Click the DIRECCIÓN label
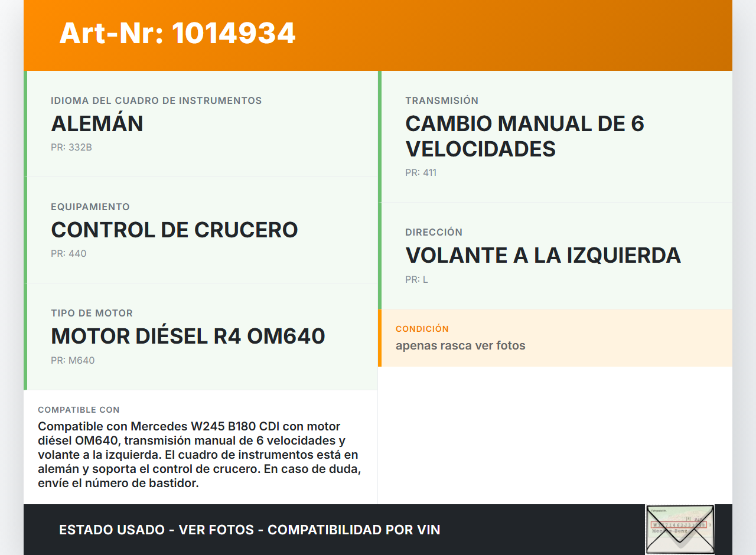Viewport: 756px width, 555px height. click(434, 232)
